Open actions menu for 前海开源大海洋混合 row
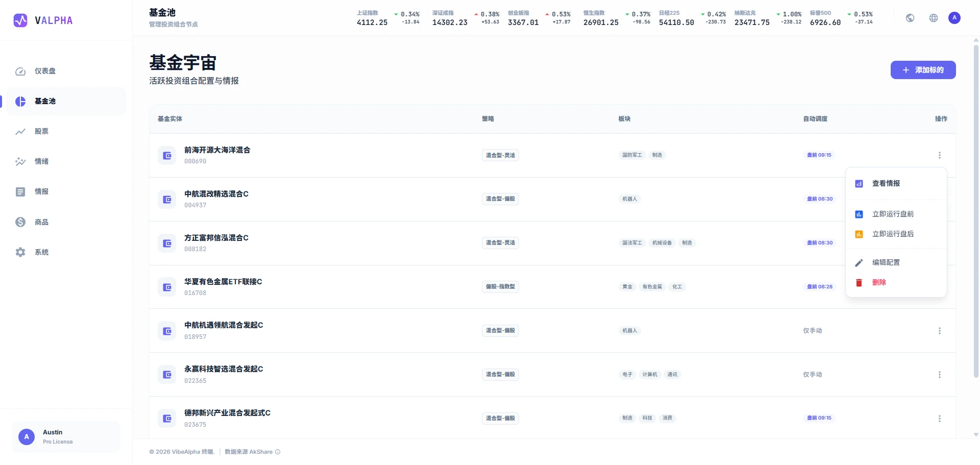Viewport: 980px width, 465px height. click(x=940, y=155)
